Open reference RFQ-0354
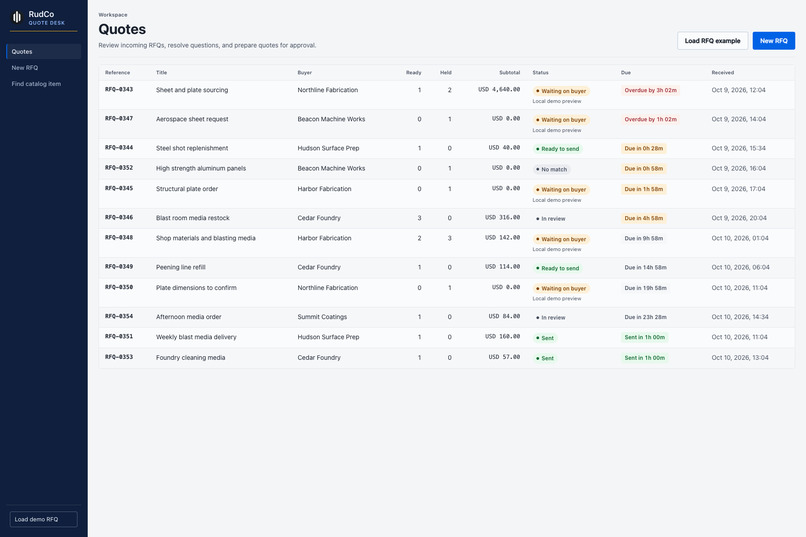806x537 pixels. 119,317
